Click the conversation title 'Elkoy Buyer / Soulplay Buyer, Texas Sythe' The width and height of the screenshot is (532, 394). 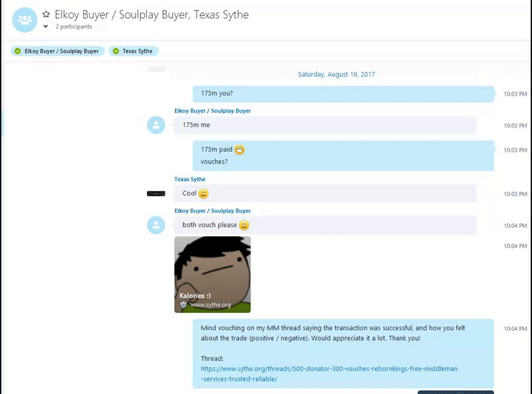(152, 15)
